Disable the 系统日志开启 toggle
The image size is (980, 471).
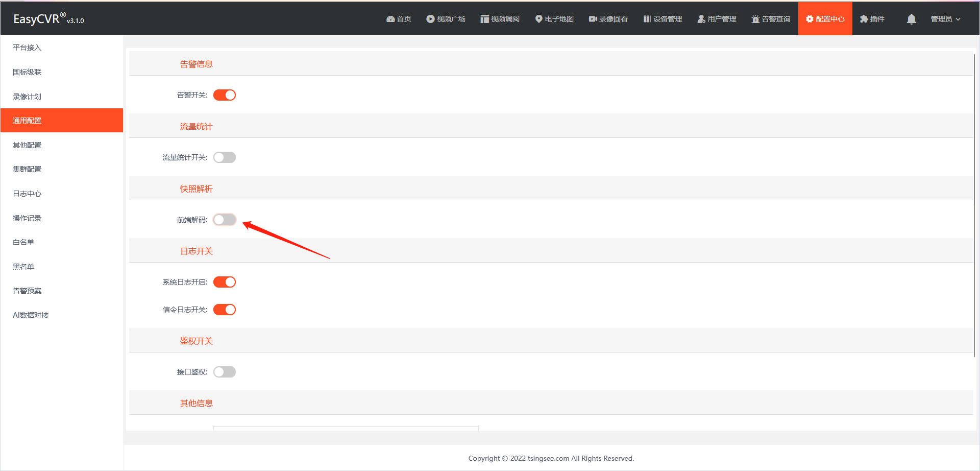pos(225,282)
